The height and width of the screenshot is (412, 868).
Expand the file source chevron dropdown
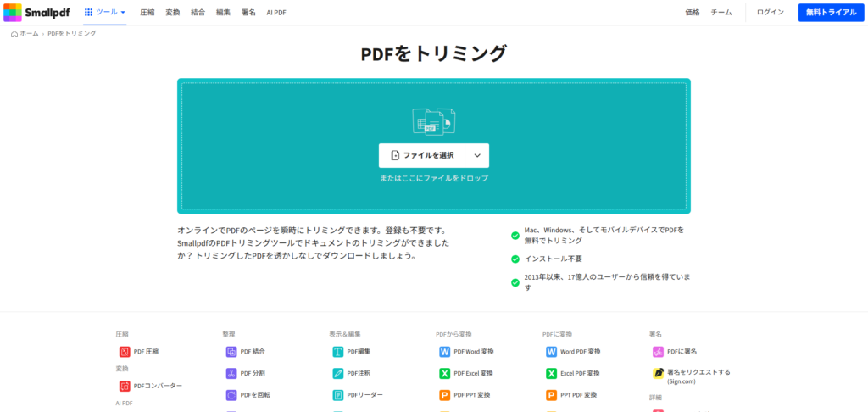coord(477,156)
